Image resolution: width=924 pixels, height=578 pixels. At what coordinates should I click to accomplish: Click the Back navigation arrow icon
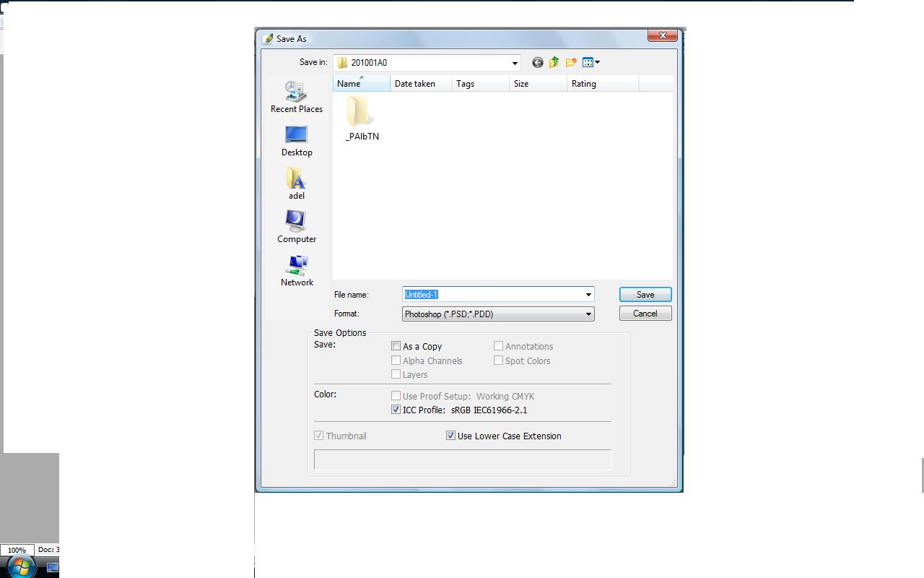[537, 63]
